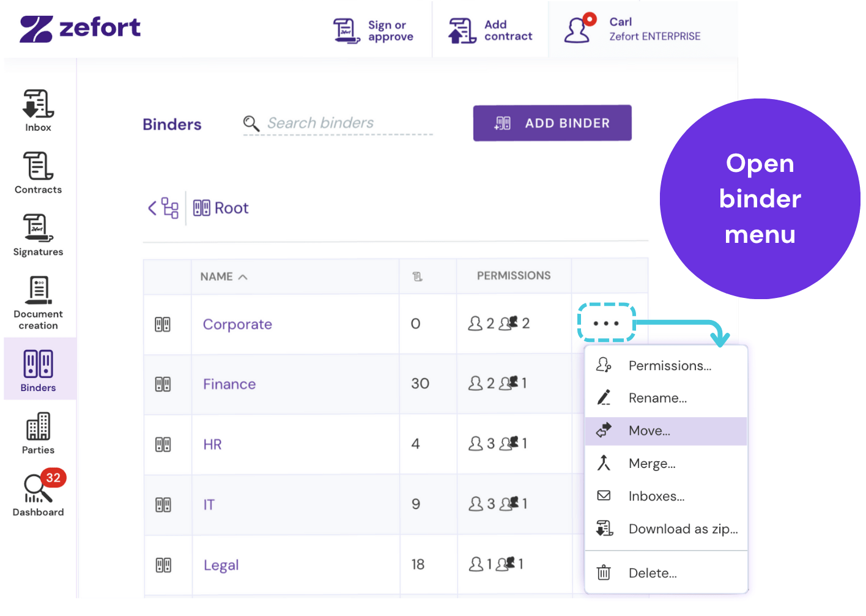Click Add contract in header
Screen dimensions: 866x616
[490, 31]
